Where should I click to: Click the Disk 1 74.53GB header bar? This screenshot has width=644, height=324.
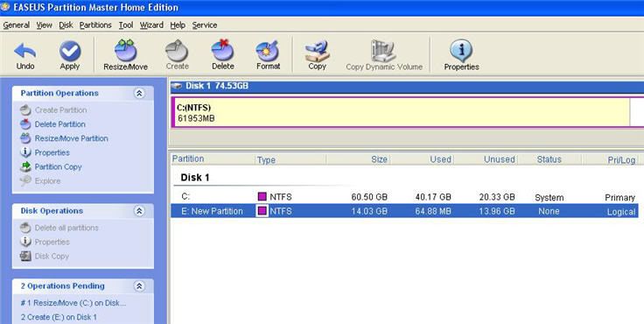click(x=407, y=87)
